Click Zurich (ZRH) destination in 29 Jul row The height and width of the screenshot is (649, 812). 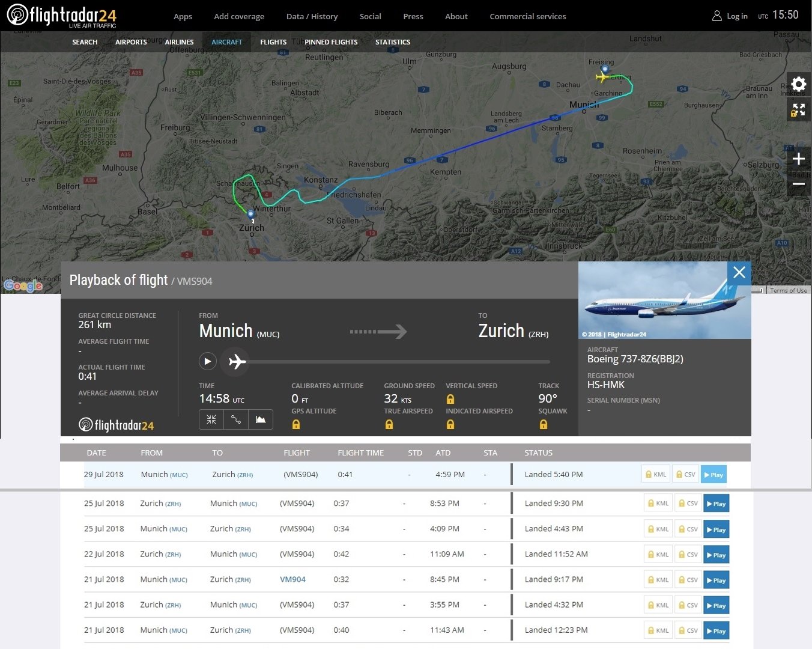coord(232,474)
